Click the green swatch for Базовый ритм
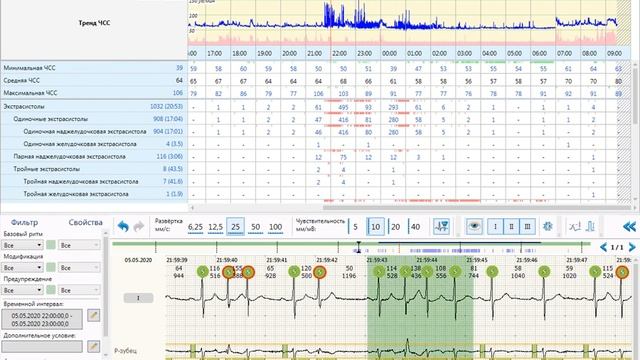The width and height of the screenshot is (640, 360). (51, 245)
